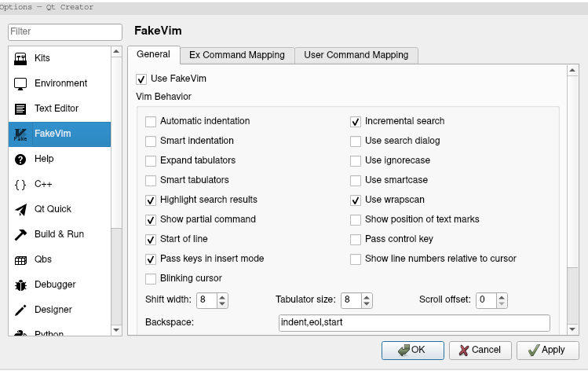Click the Designer pencil icon
The image size is (588, 371).
click(x=20, y=310)
